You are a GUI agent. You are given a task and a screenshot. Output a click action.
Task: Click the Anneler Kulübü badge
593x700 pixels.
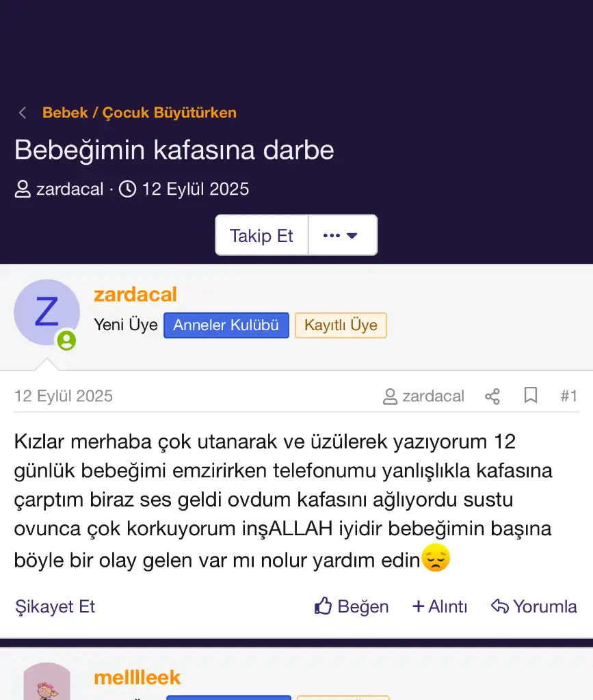click(x=226, y=325)
